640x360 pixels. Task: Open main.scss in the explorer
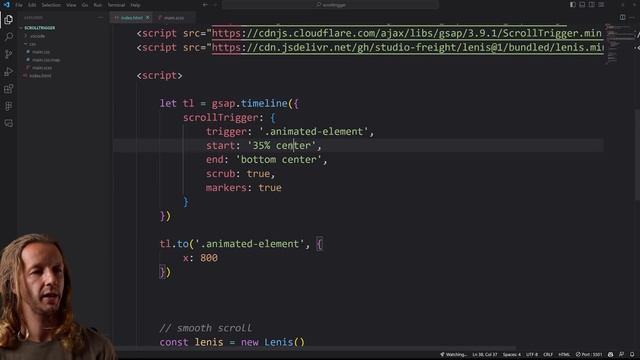click(42, 68)
